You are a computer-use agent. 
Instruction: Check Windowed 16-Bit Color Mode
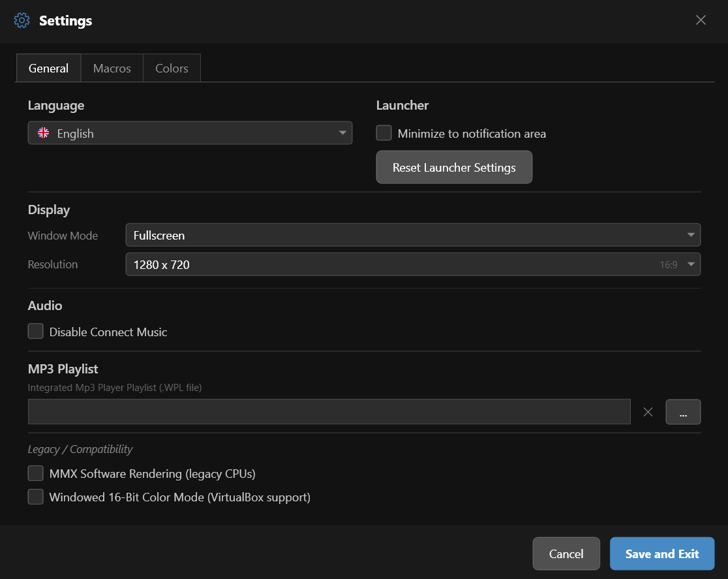[36, 497]
